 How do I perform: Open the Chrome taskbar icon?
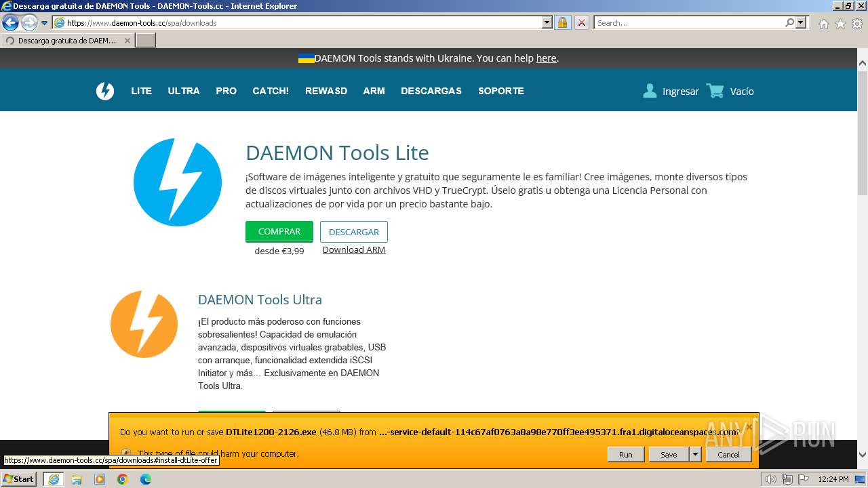pos(123,479)
